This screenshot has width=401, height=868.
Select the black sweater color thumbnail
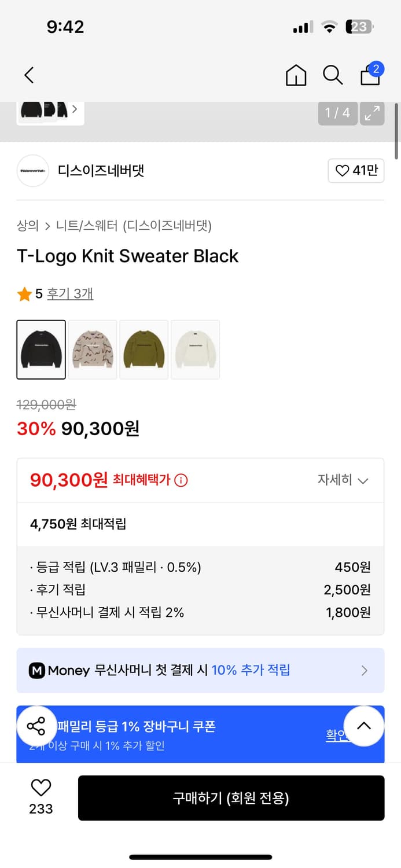pyautogui.click(x=41, y=350)
